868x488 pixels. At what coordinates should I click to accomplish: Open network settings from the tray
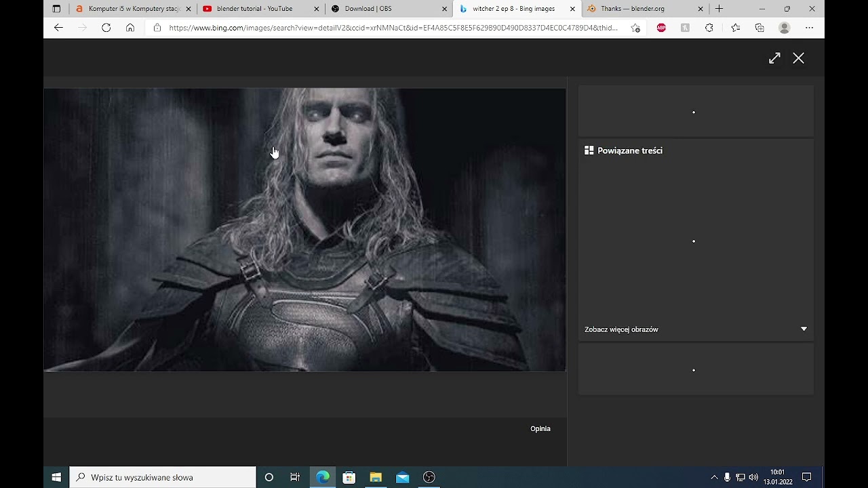[741, 477]
